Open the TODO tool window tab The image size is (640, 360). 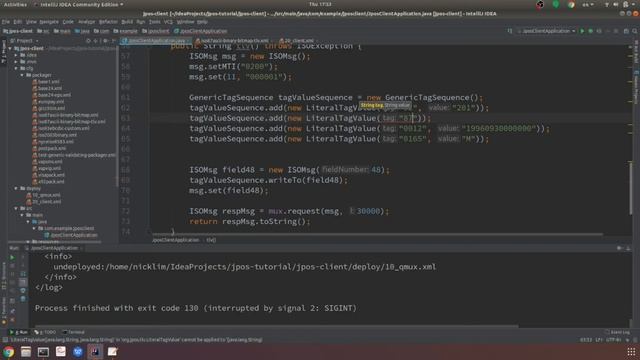coord(46,332)
